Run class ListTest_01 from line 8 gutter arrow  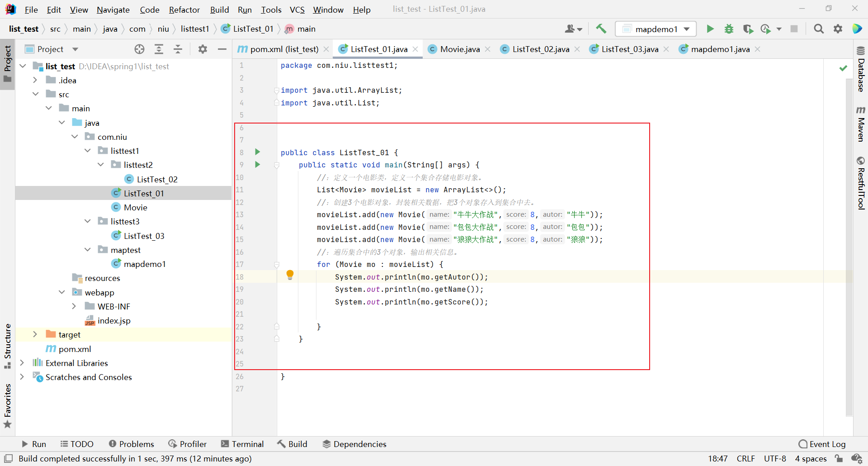(x=257, y=152)
